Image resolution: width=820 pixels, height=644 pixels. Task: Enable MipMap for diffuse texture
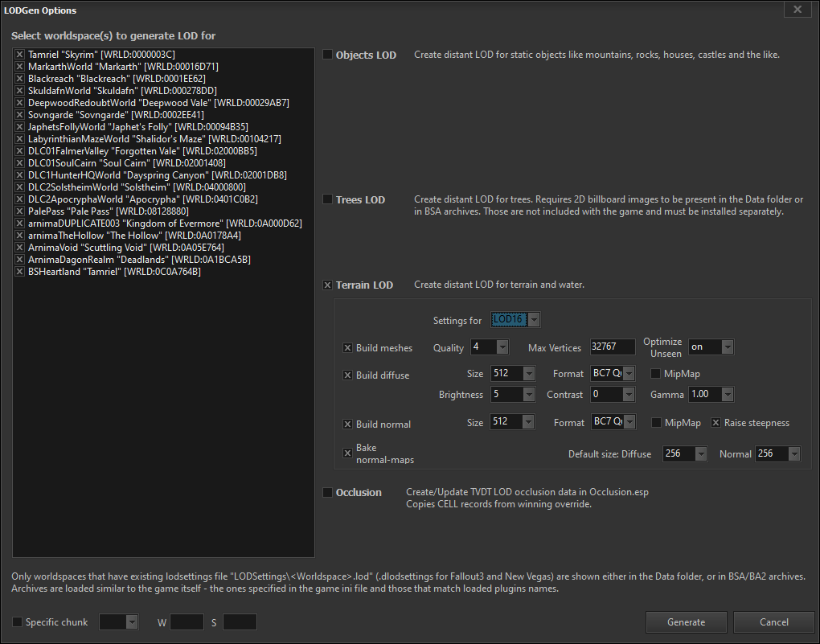tap(655, 374)
